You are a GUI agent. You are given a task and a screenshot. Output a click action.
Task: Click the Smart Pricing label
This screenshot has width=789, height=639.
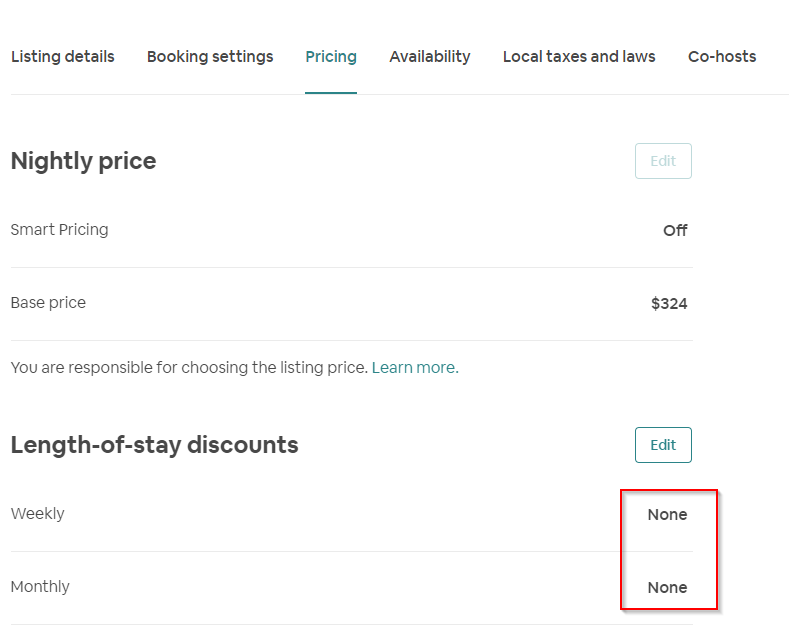59,230
